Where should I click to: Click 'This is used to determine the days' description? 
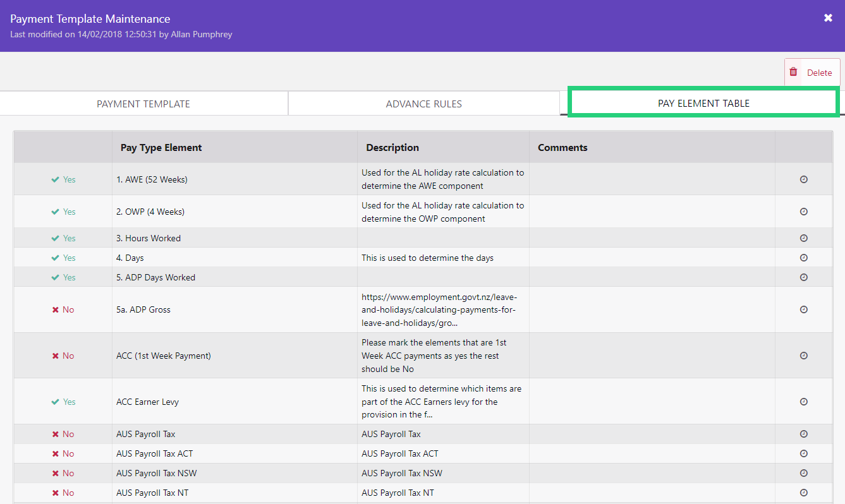coord(427,258)
